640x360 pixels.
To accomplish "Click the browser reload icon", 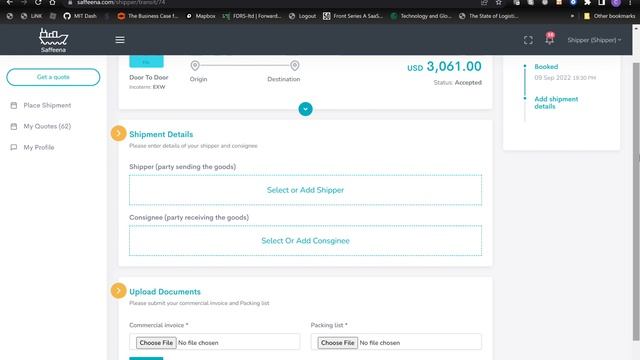I will (38, 2).
